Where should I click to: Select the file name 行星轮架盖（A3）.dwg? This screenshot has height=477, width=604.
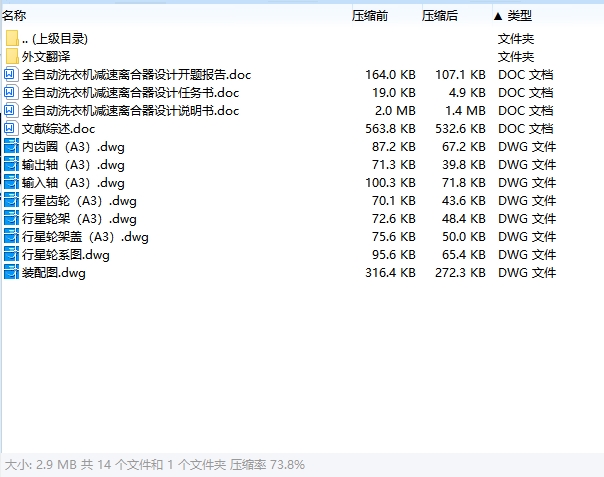85,237
